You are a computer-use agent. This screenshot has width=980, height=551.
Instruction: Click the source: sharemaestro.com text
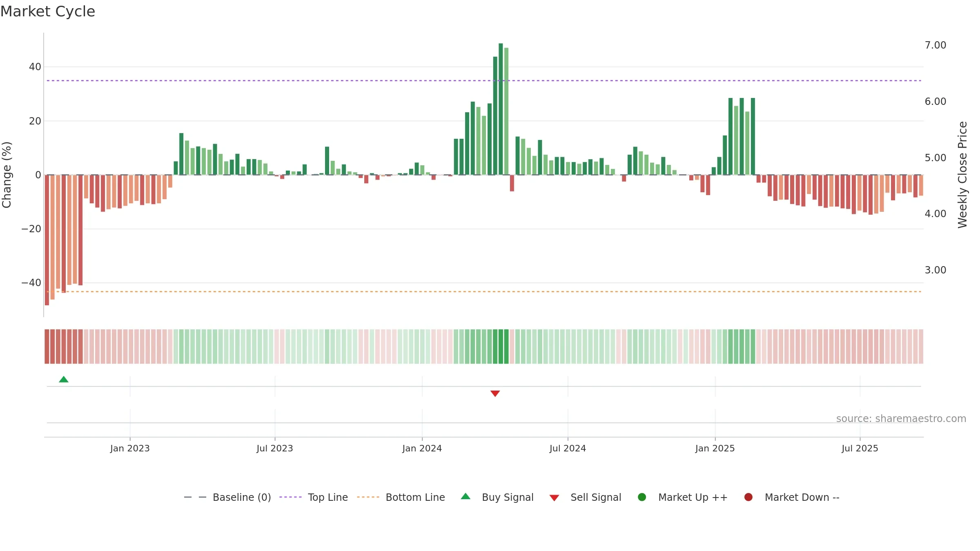(901, 419)
